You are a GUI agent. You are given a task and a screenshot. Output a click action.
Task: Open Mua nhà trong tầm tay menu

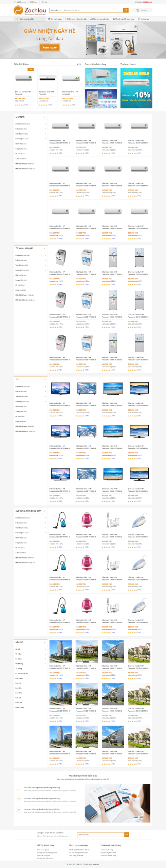(100, 19)
